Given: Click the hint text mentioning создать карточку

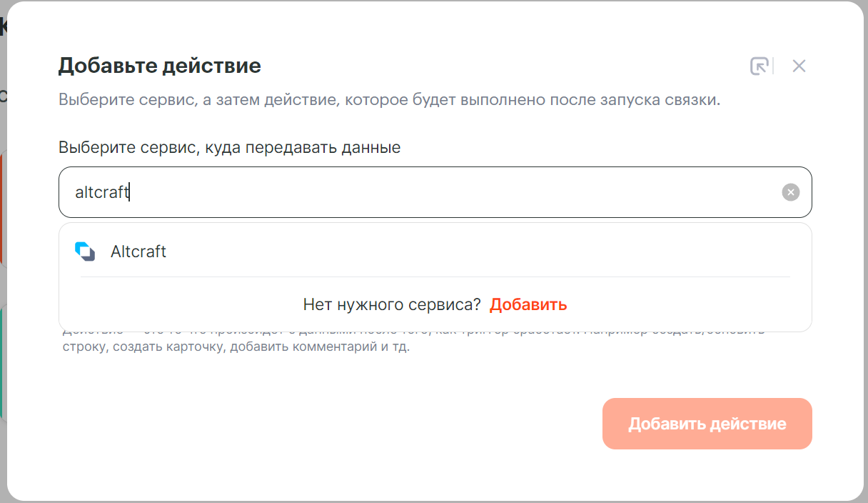Looking at the screenshot, I should (236, 349).
